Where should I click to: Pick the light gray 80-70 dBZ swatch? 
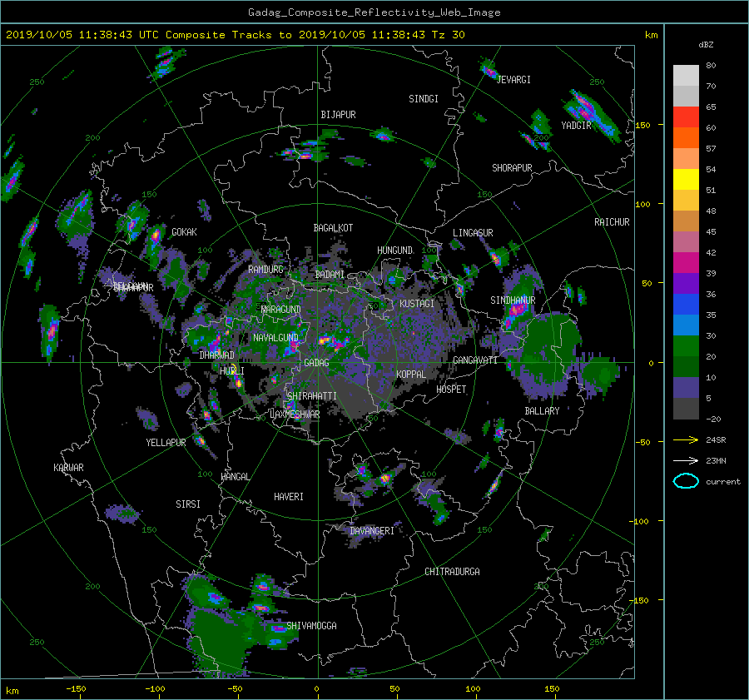pos(686,76)
